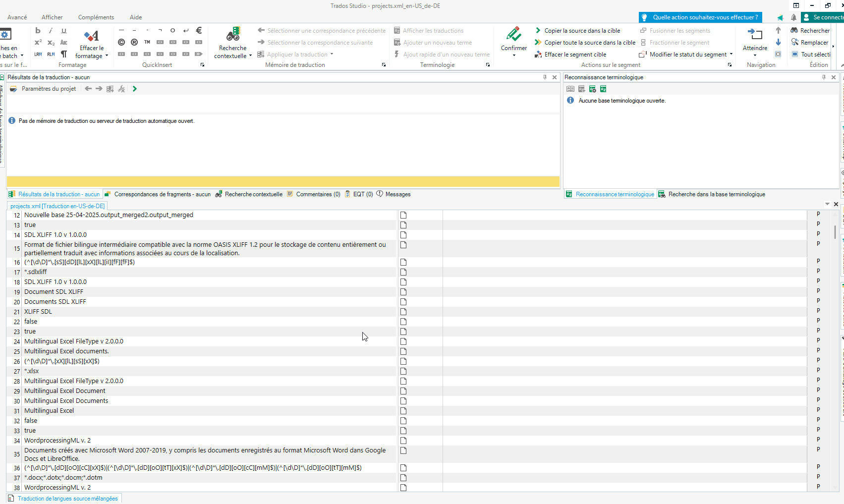Viewport: 844px width, 504px height.
Task: Switch to Correspondances de fragments tab
Action: coord(158,194)
